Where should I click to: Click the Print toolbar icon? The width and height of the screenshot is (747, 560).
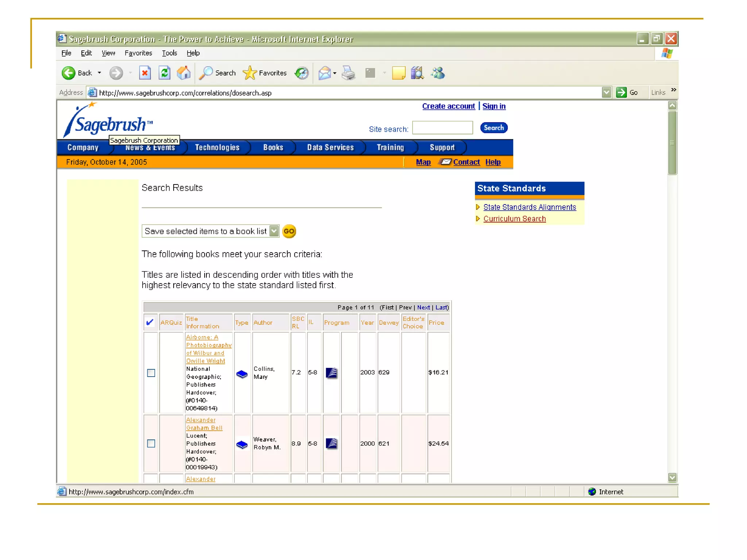(348, 73)
